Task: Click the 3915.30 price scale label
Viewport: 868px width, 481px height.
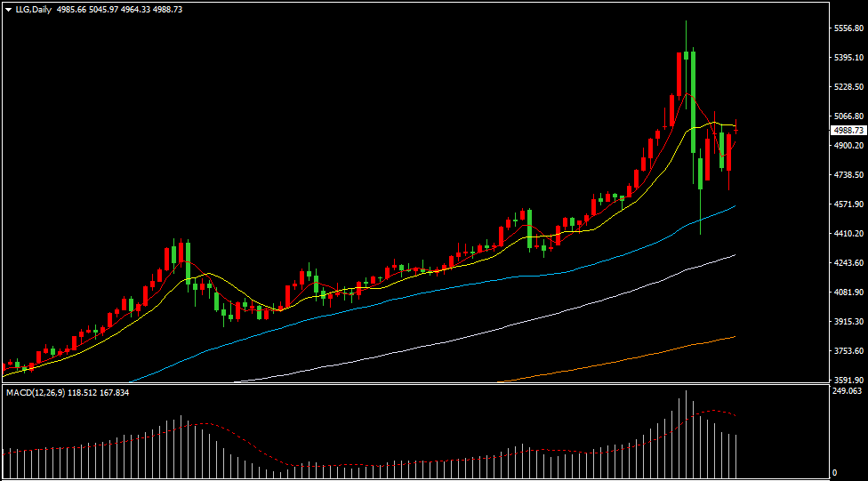Action: click(x=848, y=322)
